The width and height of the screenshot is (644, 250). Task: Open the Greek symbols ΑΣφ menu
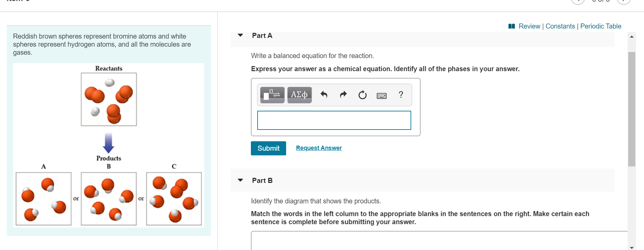(x=299, y=95)
